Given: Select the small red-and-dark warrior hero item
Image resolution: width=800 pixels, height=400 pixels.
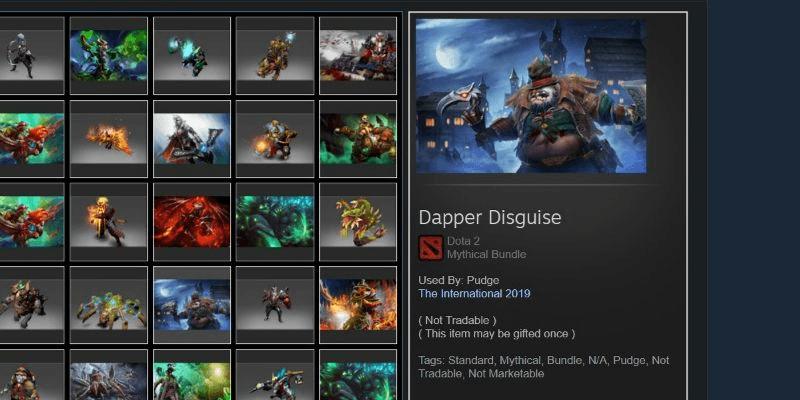Looking at the screenshot, I should 275,305.
